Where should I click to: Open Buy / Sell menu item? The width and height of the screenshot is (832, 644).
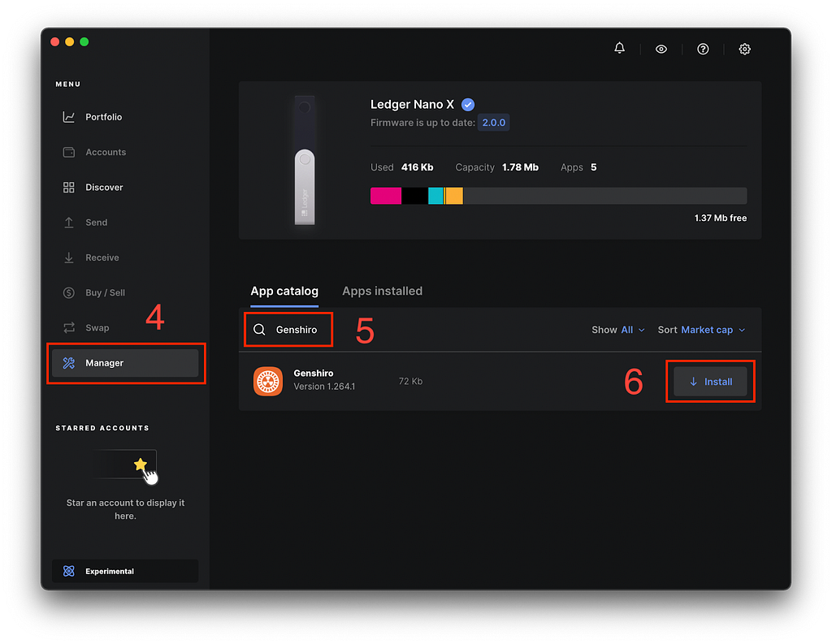pyautogui.click(x=124, y=293)
